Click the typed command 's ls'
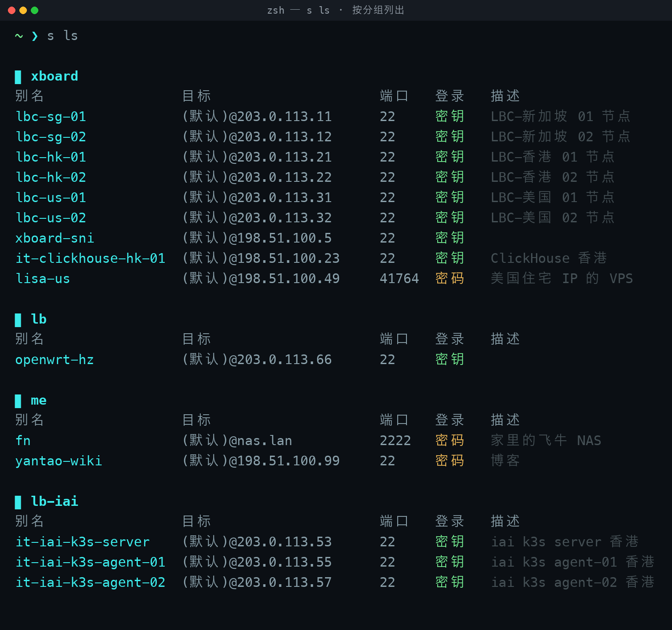Screen dimensions: 672x630 (x=63, y=36)
